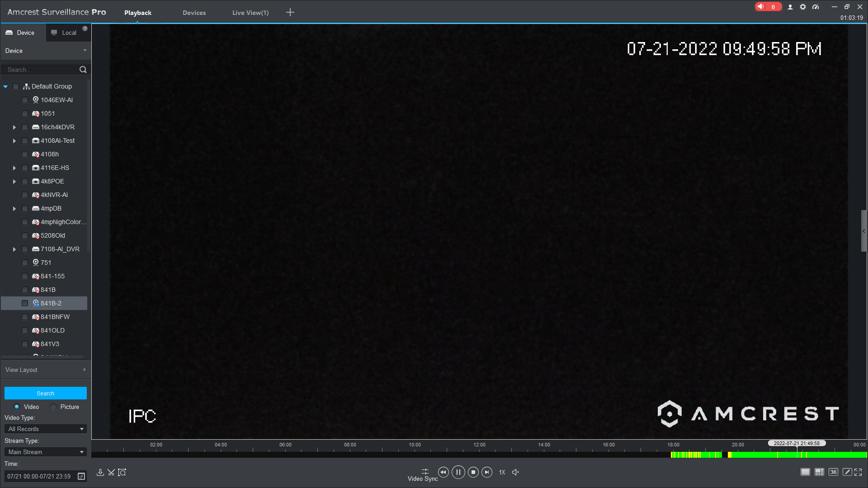The height and width of the screenshot is (488, 868).
Task: Click the 1X playback speed control
Action: click(502, 472)
